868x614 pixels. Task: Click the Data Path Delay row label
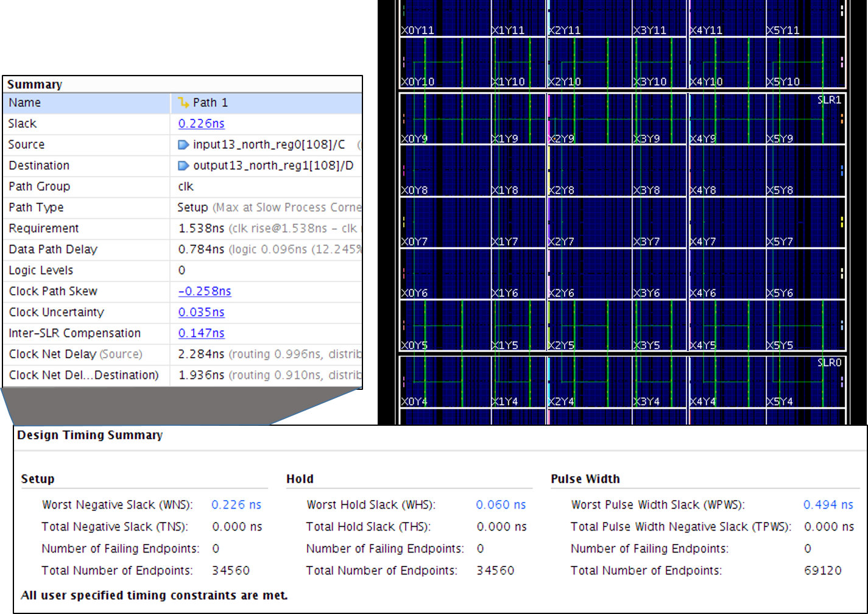pyautogui.click(x=53, y=249)
